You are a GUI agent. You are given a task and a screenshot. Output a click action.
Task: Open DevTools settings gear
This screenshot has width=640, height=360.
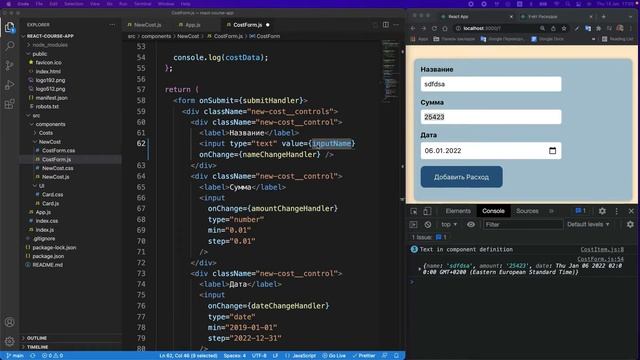point(602,211)
